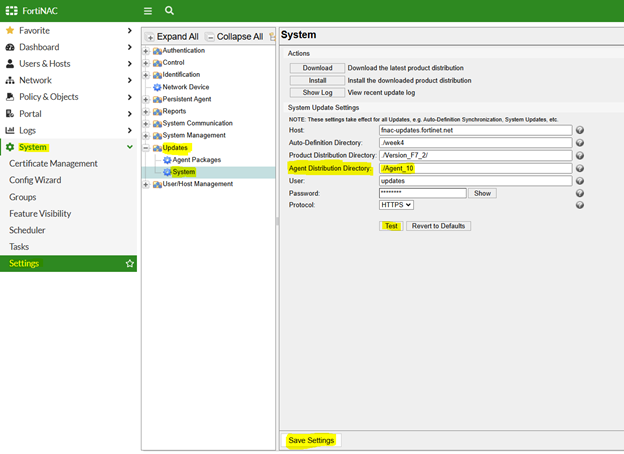This screenshot has width=624, height=454.
Task: Click into the Host input field
Action: point(474,130)
